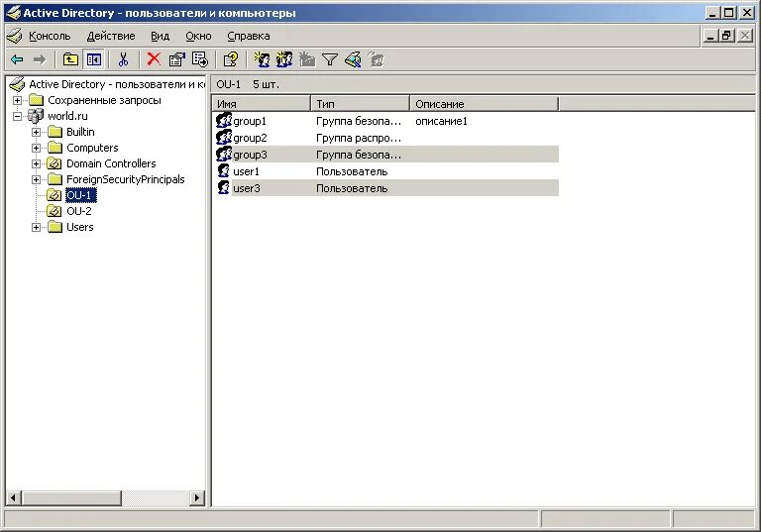Select the ForeignSecurityPrincipals tree label
This screenshot has width=761, height=532.
coord(126,179)
